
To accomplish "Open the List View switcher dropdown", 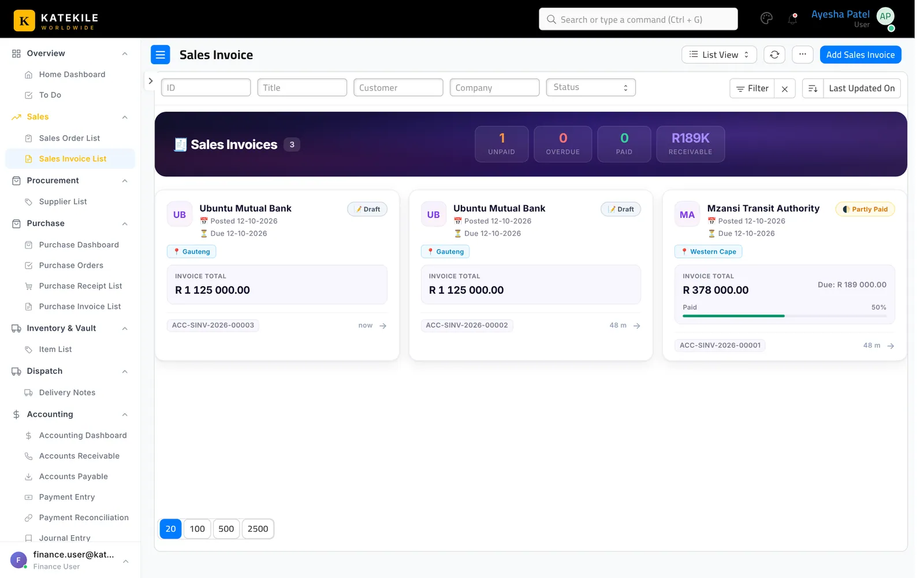I will (x=719, y=55).
